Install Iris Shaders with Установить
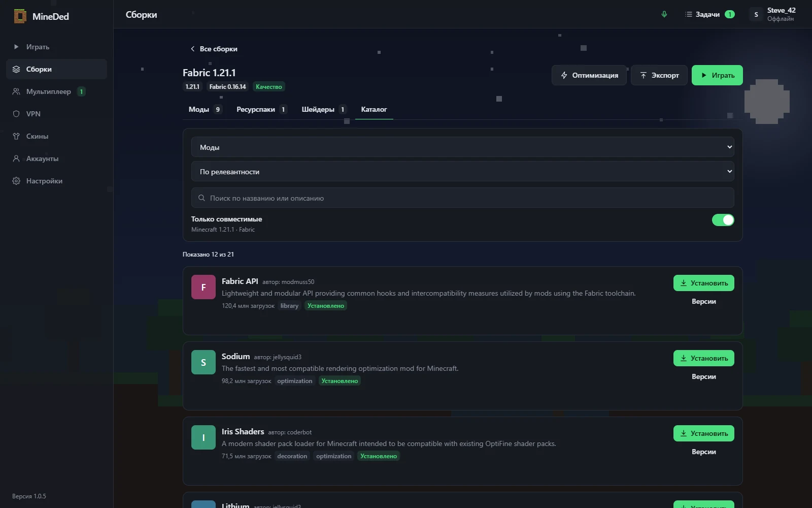The image size is (812, 508). pyautogui.click(x=704, y=433)
